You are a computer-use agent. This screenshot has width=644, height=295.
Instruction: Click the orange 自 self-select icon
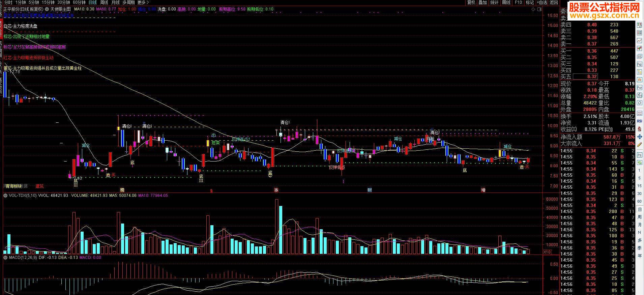coord(640,80)
